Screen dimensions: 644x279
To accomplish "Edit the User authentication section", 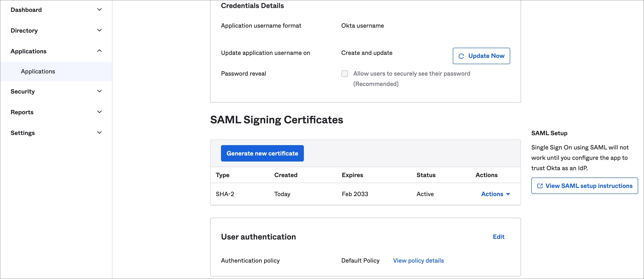I will 499,237.
